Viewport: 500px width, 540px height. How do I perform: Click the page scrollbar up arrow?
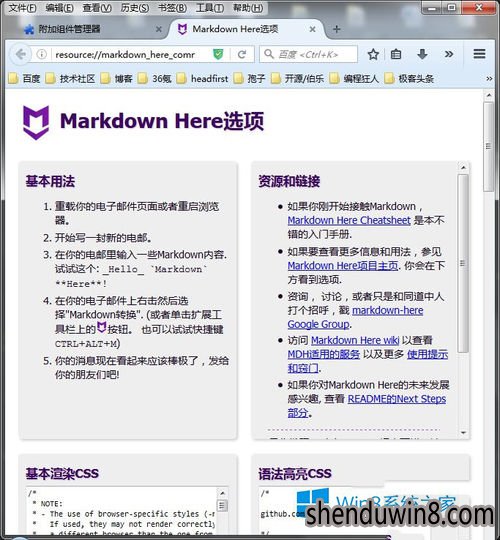(x=489, y=95)
